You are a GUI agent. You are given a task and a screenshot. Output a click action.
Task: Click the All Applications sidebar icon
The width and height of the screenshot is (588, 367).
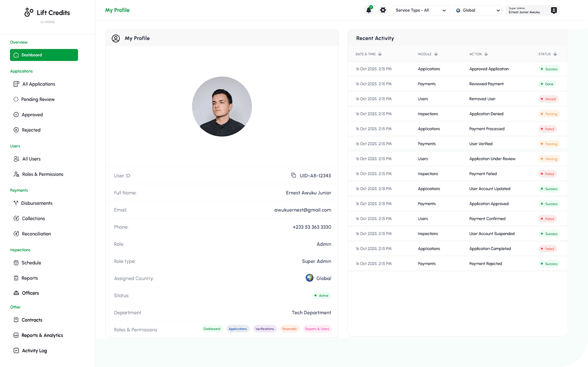pos(16,84)
